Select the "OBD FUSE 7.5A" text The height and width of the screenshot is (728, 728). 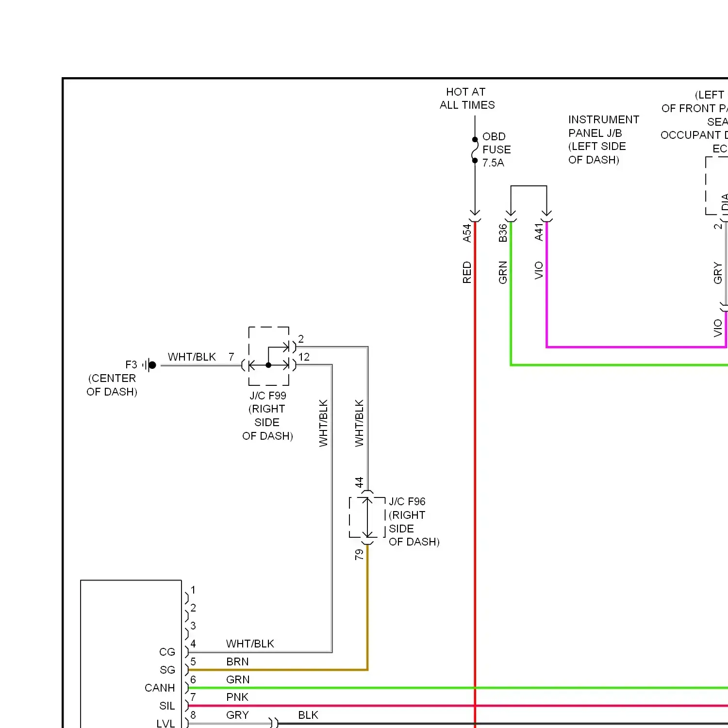pyautogui.click(x=496, y=149)
